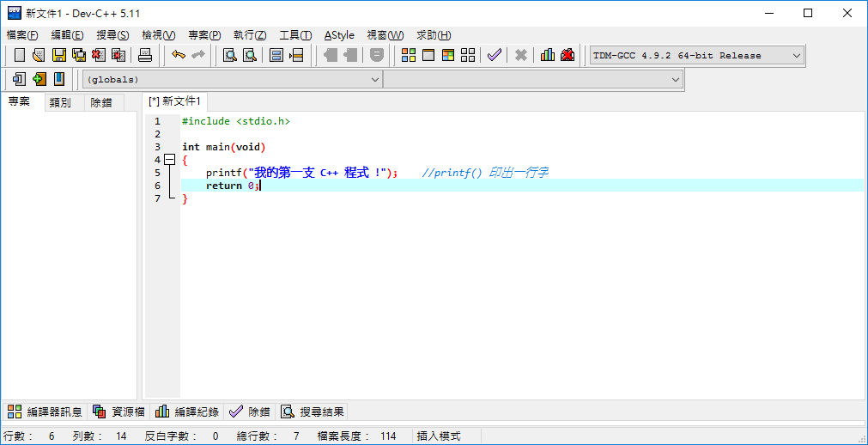Click the closing brace on line 7
The width and height of the screenshot is (868, 445).
[185, 198]
